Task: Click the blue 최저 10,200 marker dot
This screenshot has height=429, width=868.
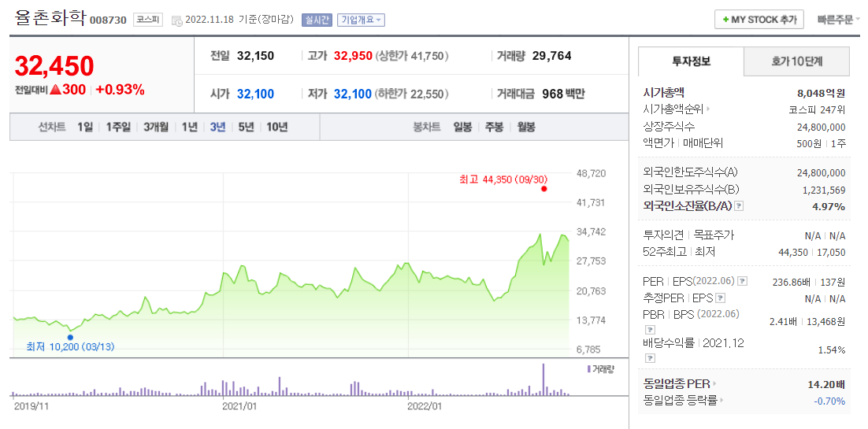Action: tap(70, 337)
